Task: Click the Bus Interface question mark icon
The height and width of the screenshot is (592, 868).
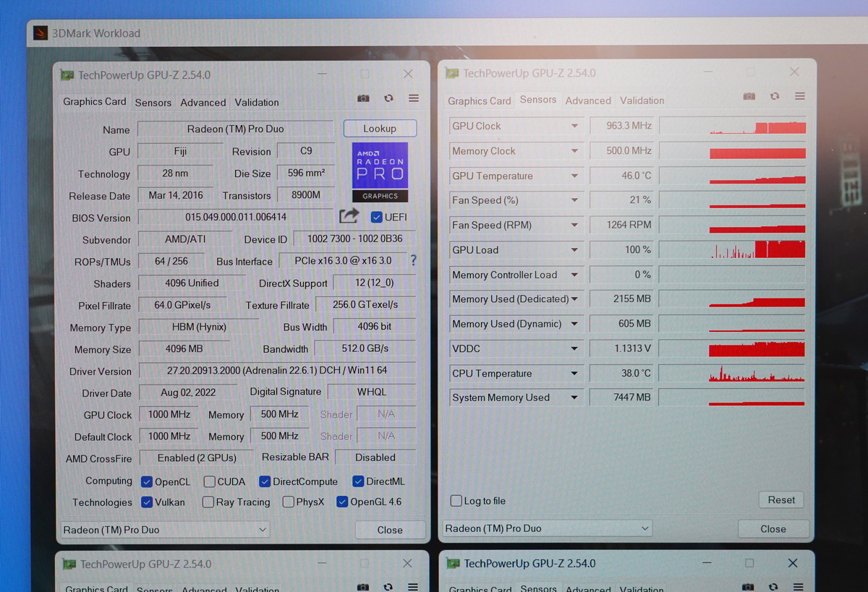Action: tap(414, 260)
